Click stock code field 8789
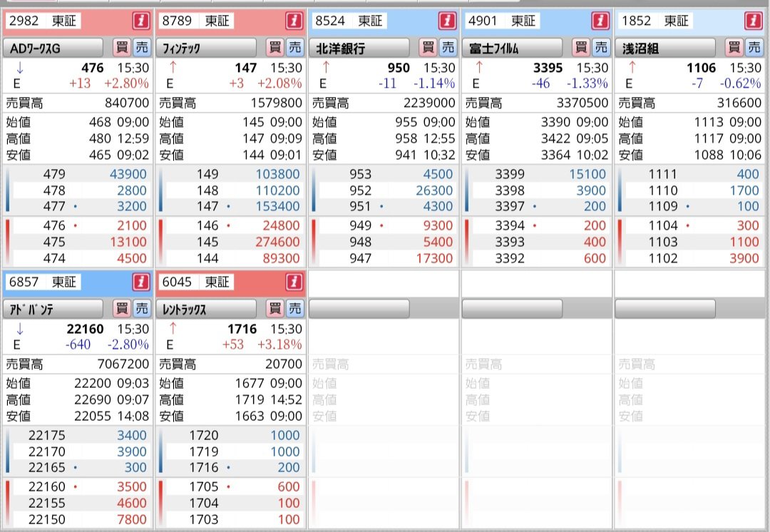 click(x=178, y=21)
